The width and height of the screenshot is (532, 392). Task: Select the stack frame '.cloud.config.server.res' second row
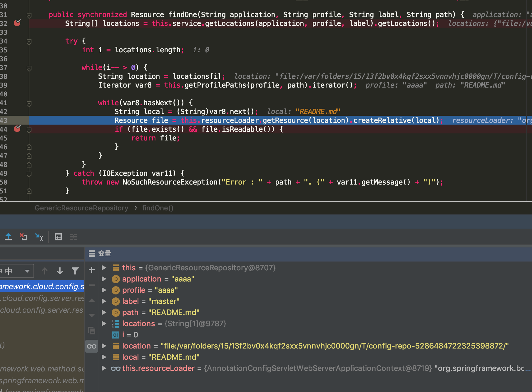click(42, 298)
